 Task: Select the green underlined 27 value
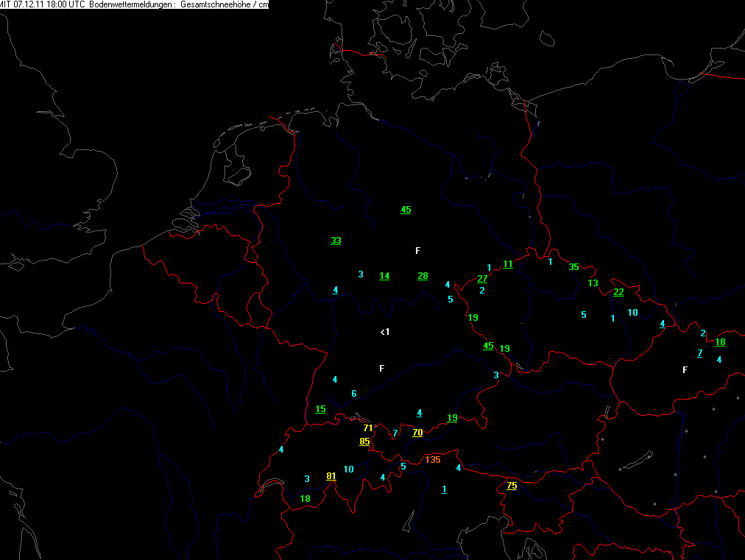[482, 279]
